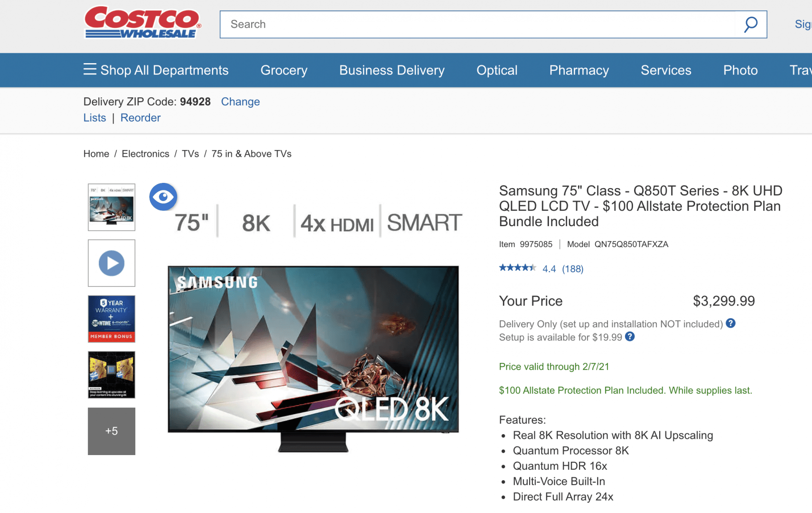Go to Electronics breadcrumb
Screen dimensions: 812x513
145,154
